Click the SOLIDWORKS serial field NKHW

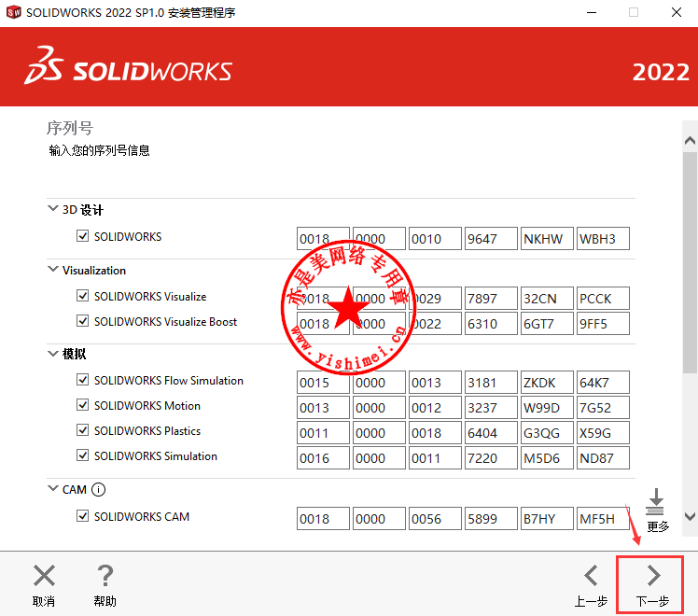[547, 239]
